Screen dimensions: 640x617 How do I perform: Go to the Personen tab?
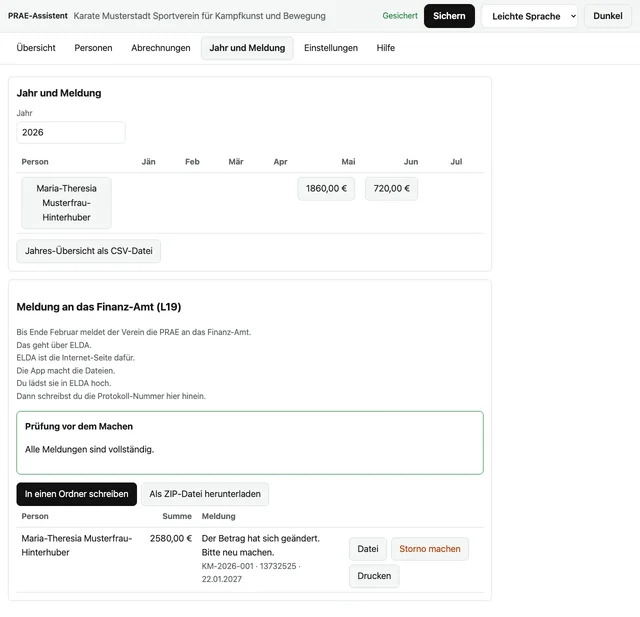coord(93,48)
